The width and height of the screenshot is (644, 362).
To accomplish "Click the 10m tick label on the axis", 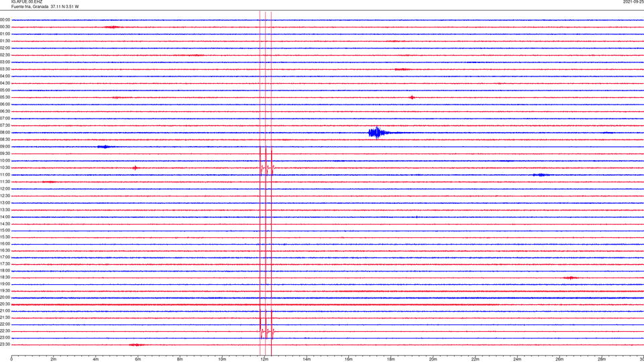I will (x=222, y=359).
